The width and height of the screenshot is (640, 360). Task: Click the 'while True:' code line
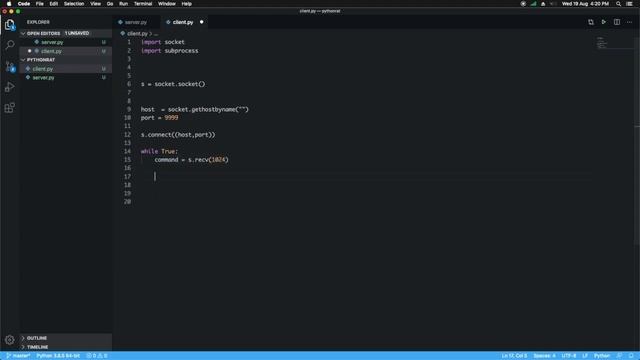point(159,151)
